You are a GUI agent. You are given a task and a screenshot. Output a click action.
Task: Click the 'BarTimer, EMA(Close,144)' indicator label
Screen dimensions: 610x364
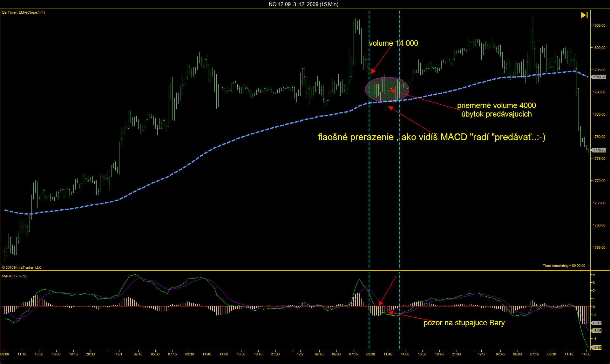tap(24, 12)
